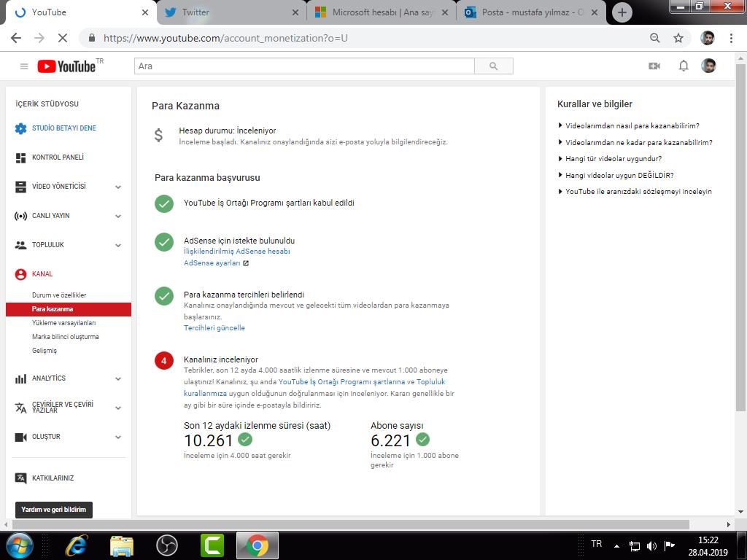The height and width of the screenshot is (560, 747).
Task: Stop page loading with X button
Action: [x=63, y=38]
